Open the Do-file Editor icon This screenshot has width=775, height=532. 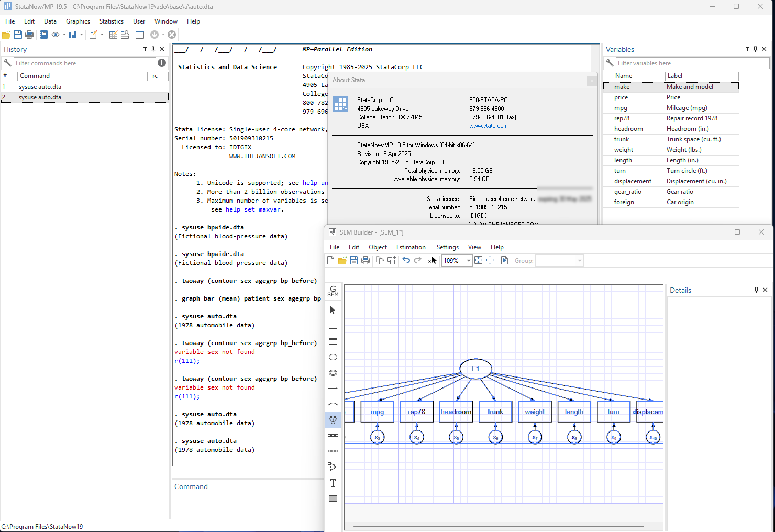pos(93,35)
